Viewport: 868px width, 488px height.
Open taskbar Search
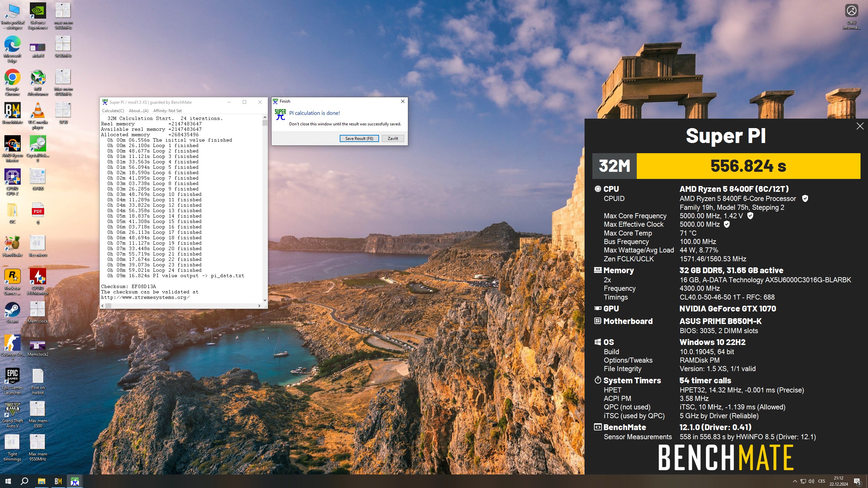pyautogui.click(x=24, y=481)
